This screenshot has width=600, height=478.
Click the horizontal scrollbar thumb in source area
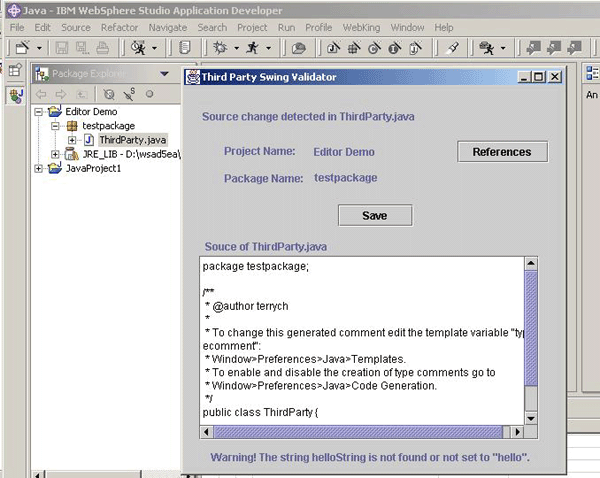point(358,432)
